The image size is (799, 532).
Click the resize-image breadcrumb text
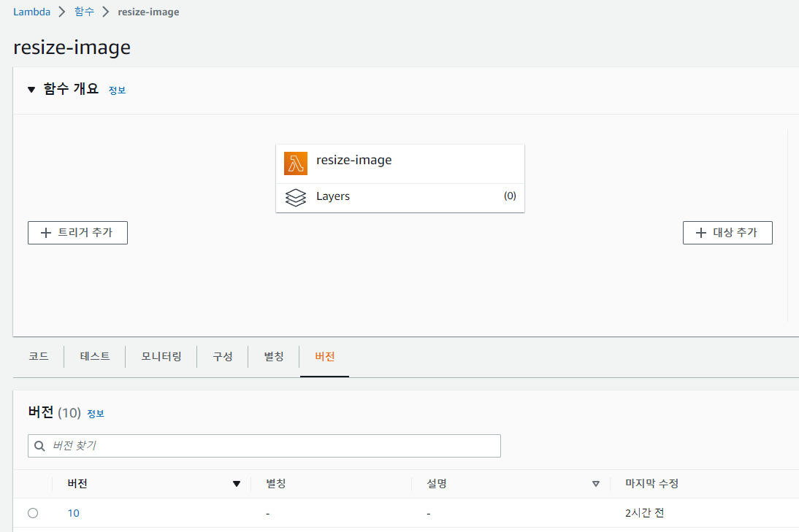tap(148, 12)
